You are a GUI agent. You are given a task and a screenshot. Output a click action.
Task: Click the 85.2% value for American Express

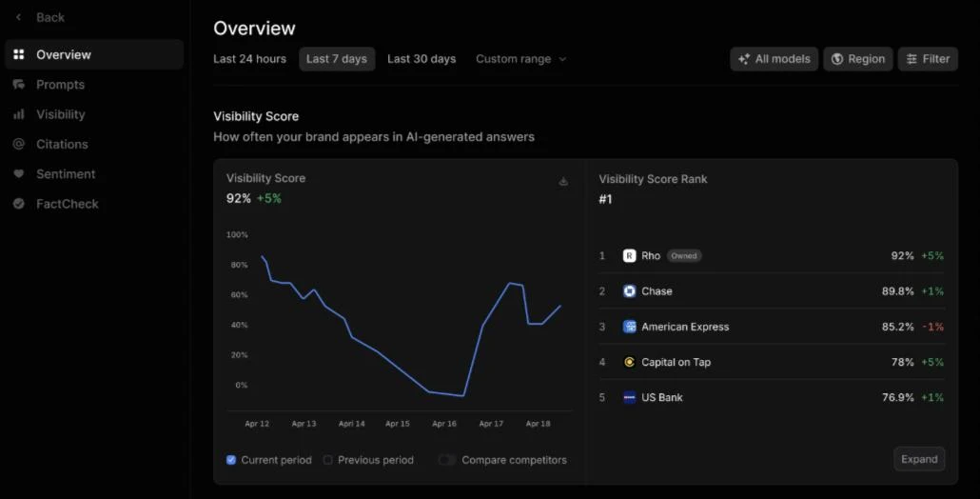[897, 327]
